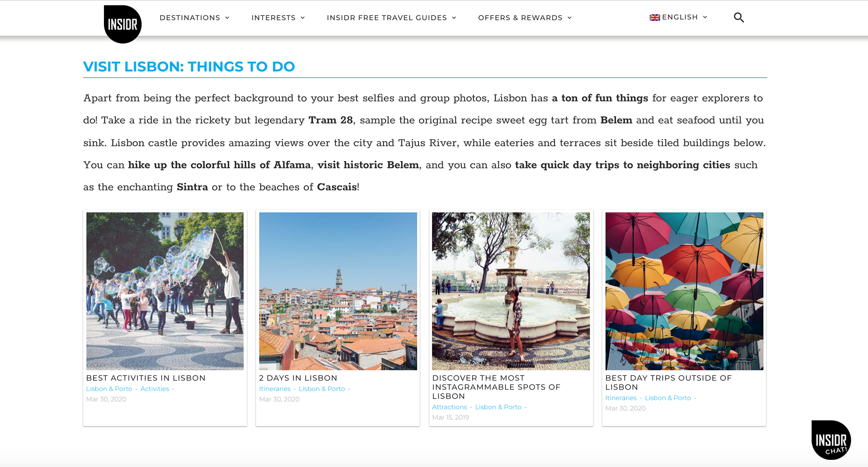
Task: Open Best Activities in Lisbon article title
Action: pos(146,378)
